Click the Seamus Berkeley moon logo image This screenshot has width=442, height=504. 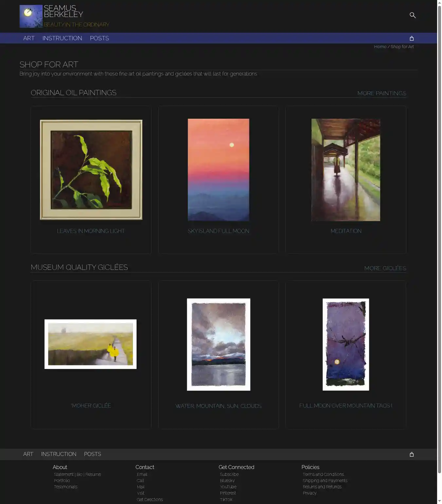pos(31,16)
